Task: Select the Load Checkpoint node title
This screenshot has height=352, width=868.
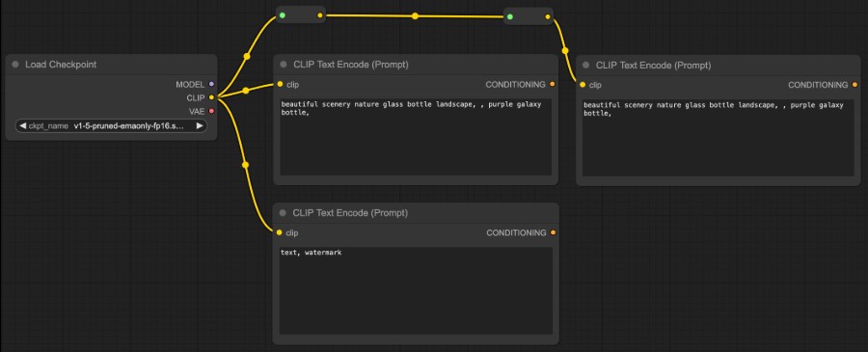Action: 61,65
